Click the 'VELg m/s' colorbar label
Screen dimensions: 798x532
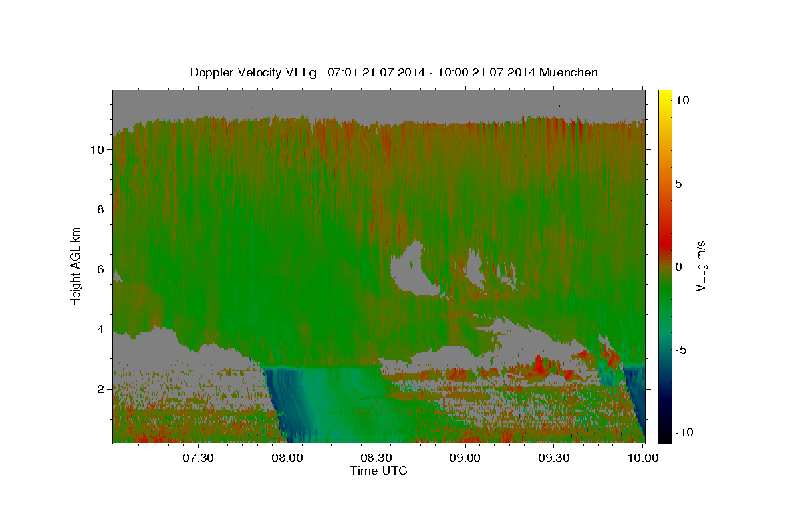click(700, 266)
